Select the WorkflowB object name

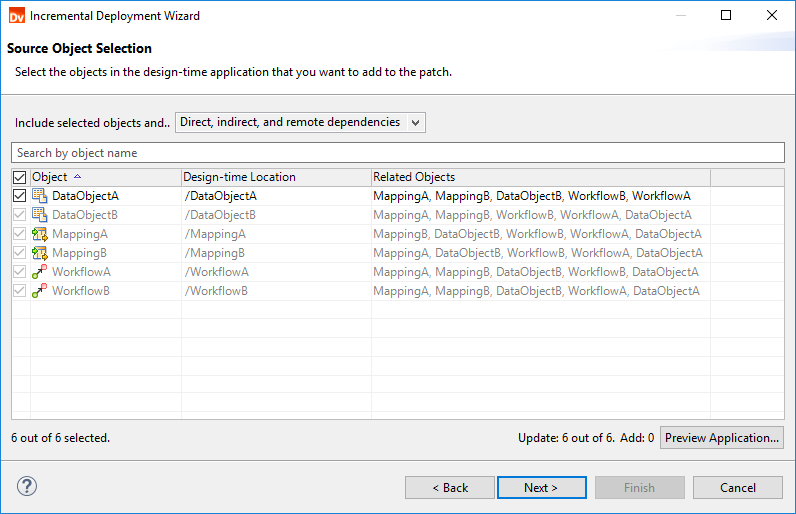tap(81, 291)
